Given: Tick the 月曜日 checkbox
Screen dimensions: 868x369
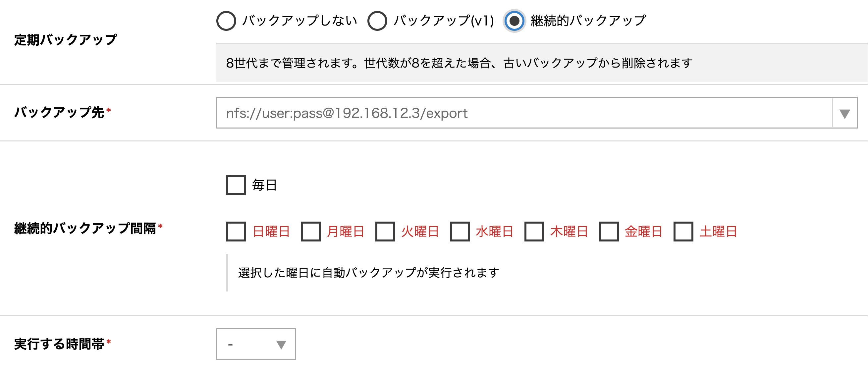Looking at the screenshot, I should click(x=310, y=232).
